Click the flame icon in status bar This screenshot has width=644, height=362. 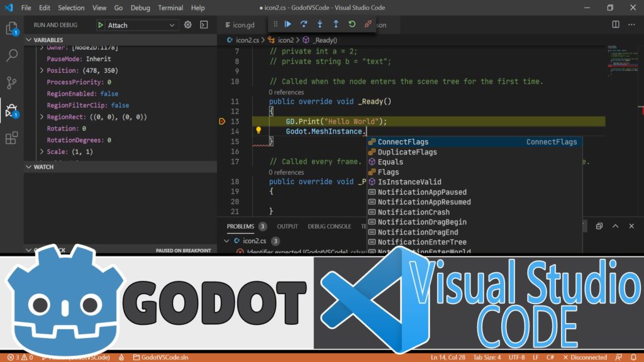point(121,358)
